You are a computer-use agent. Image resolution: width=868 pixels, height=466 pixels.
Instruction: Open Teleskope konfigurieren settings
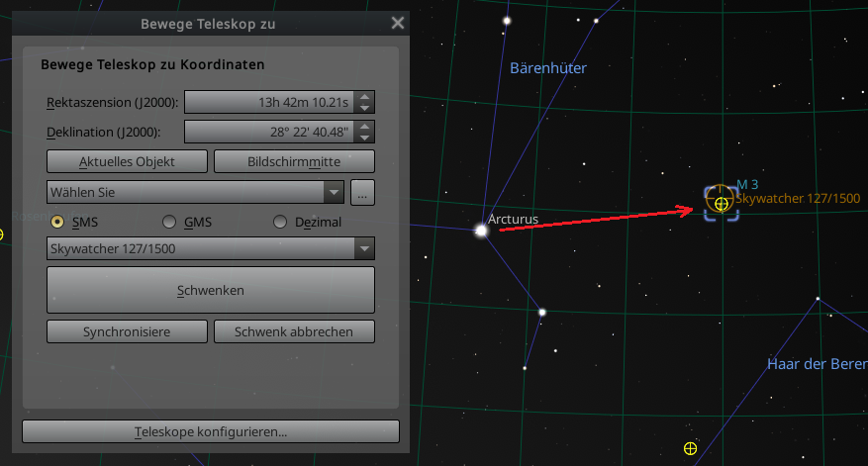(x=211, y=431)
